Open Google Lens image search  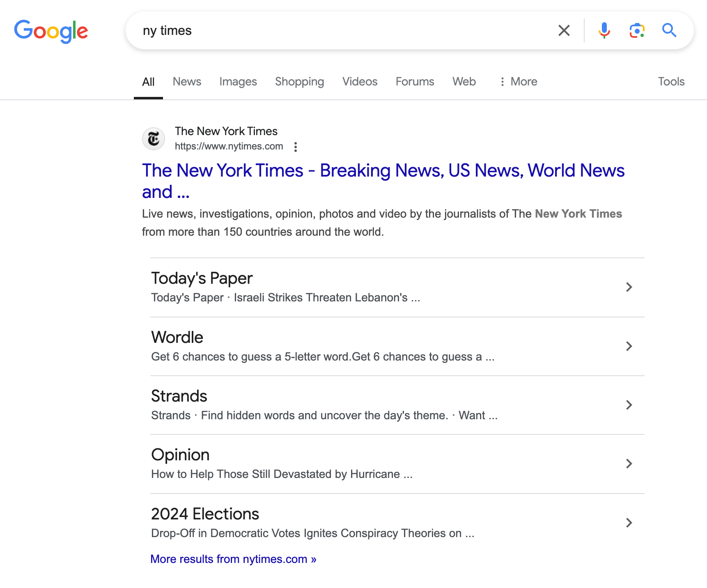point(637,30)
